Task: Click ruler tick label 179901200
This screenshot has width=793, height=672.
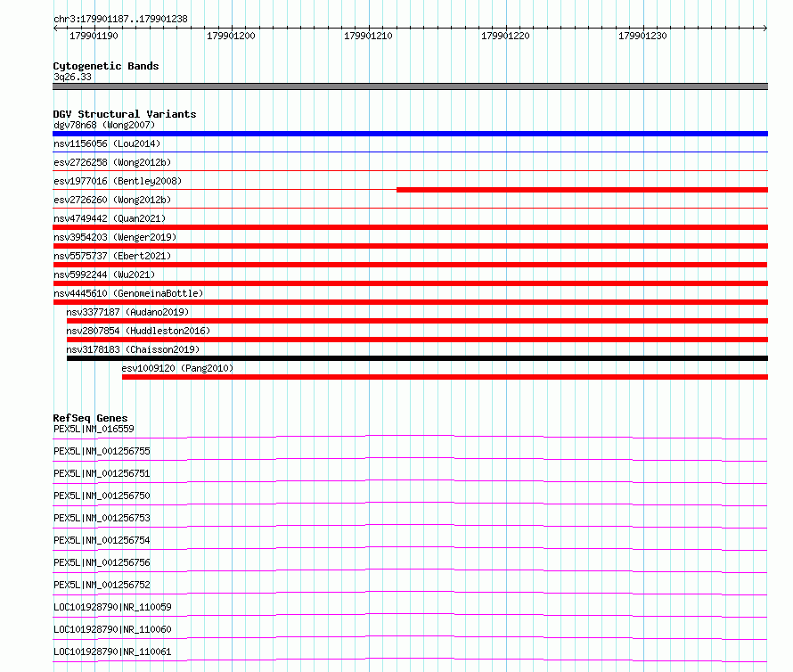Action: tap(231, 36)
